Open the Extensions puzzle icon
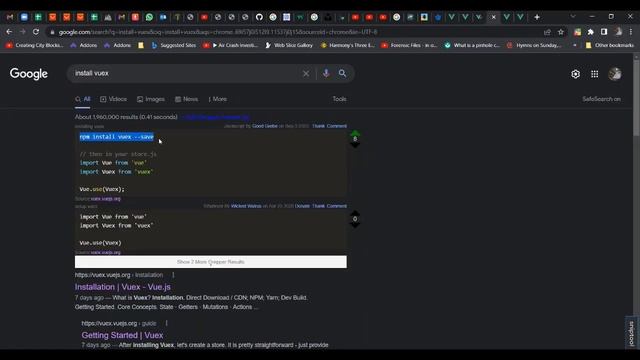This screenshot has height=360, width=640. 591,32
